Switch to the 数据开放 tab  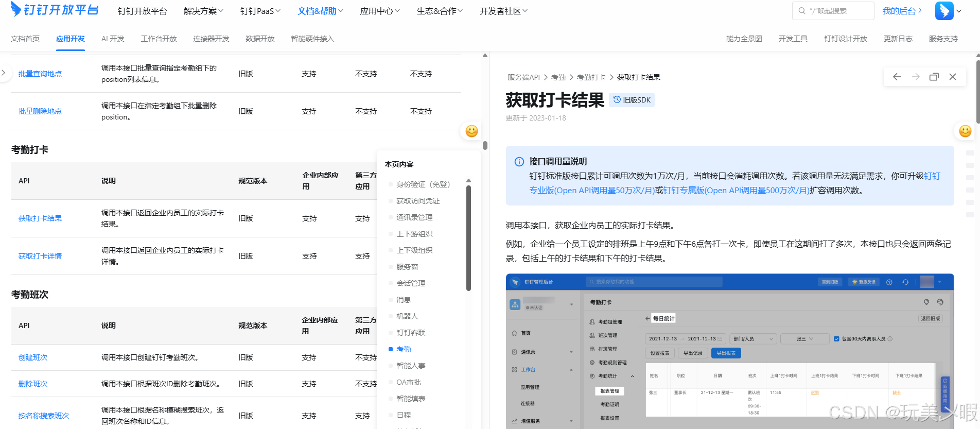click(260, 39)
